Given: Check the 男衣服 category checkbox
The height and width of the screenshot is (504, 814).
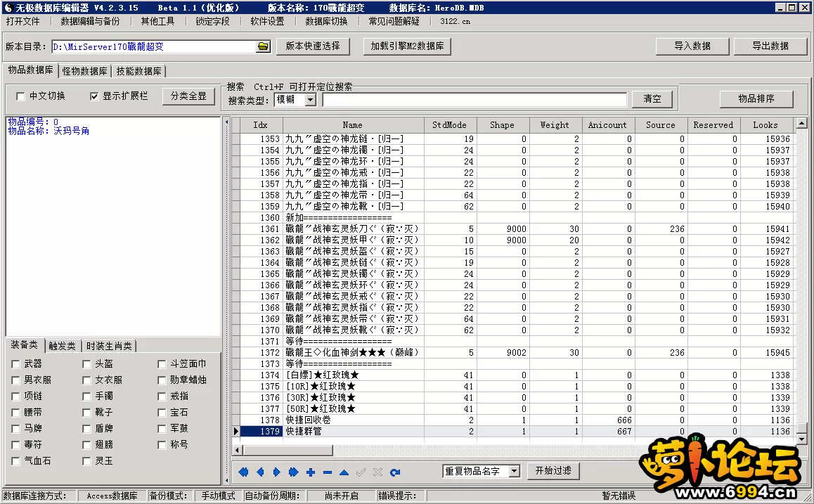Looking at the screenshot, I should pos(15,380).
